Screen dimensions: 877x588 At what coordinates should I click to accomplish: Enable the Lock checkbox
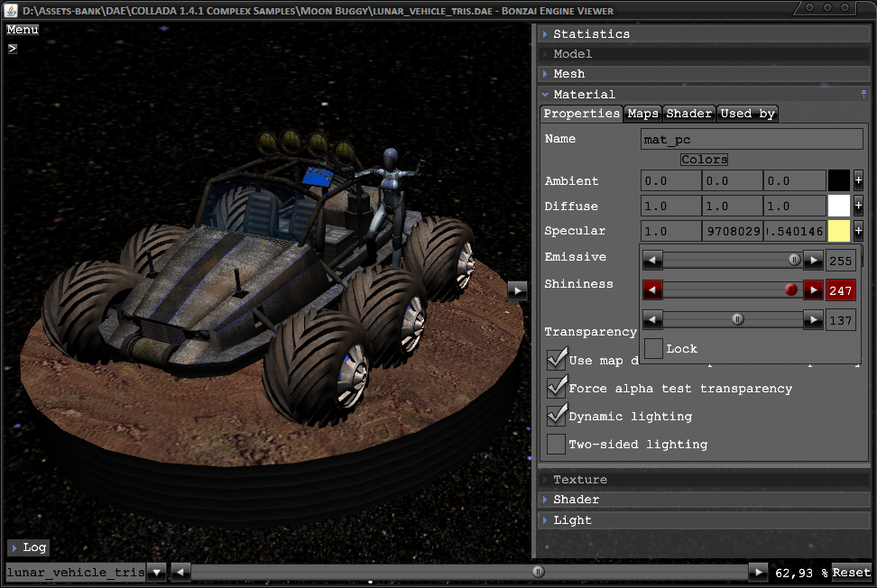(x=654, y=348)
